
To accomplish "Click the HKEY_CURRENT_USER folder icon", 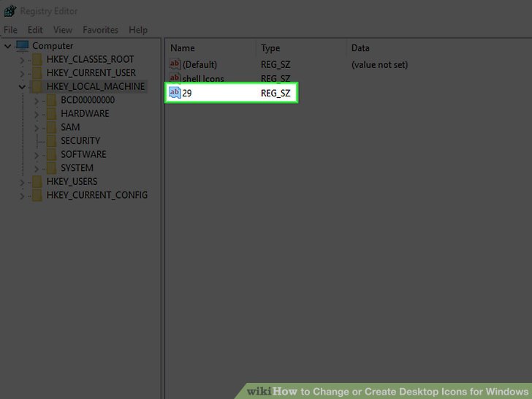I will click(37, 73).
